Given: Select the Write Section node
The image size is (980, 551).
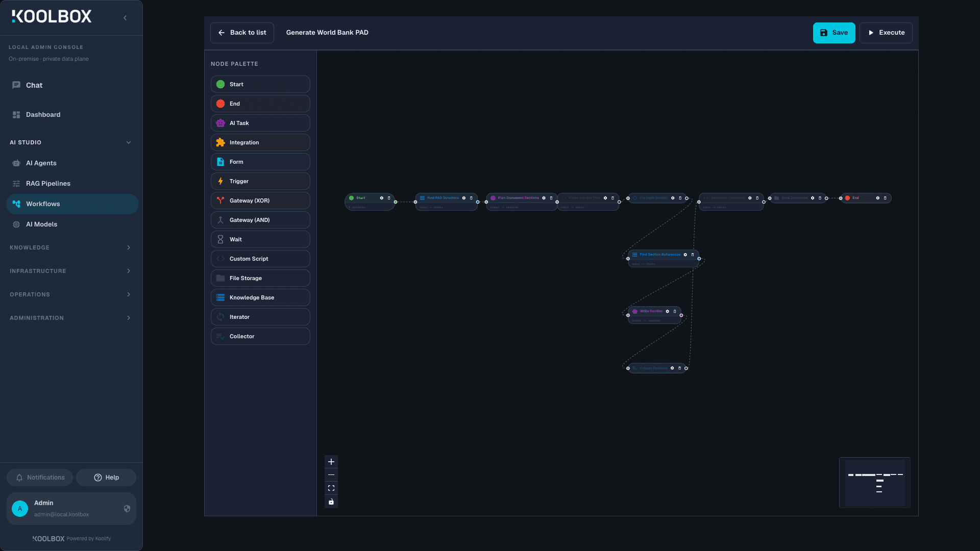Looking at the screenshot, I should pyautogui.click(x=654, y=314).
